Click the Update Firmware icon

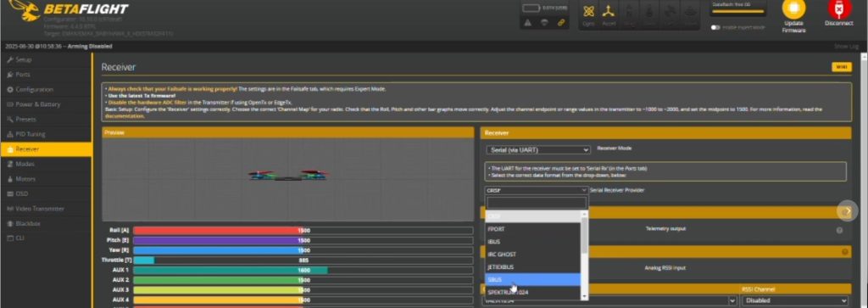tap(793, 9)
